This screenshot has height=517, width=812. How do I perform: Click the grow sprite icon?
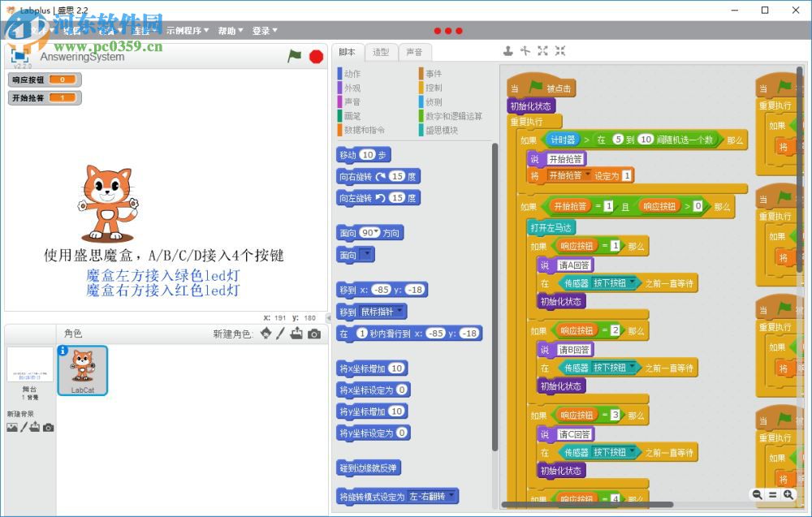click(542, 50)
